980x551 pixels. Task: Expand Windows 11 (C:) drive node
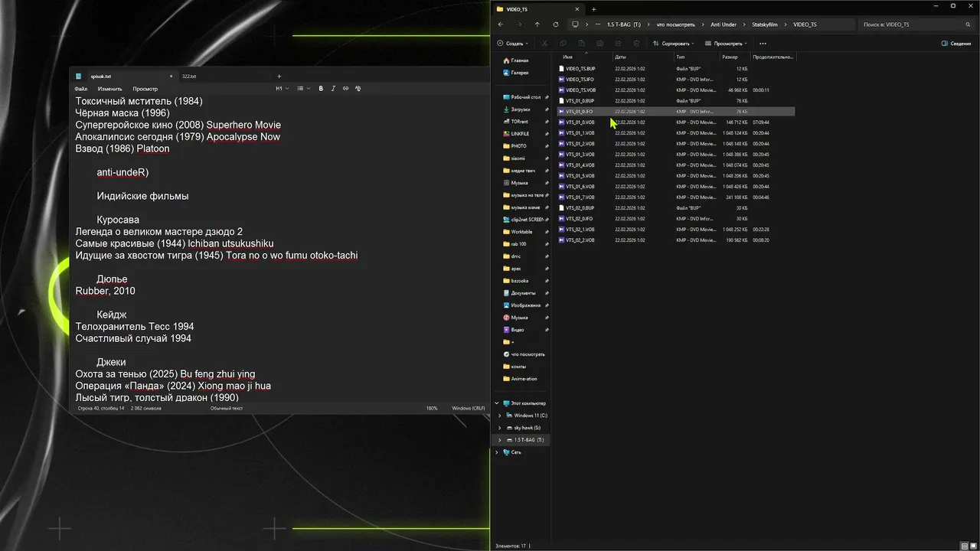500,416
